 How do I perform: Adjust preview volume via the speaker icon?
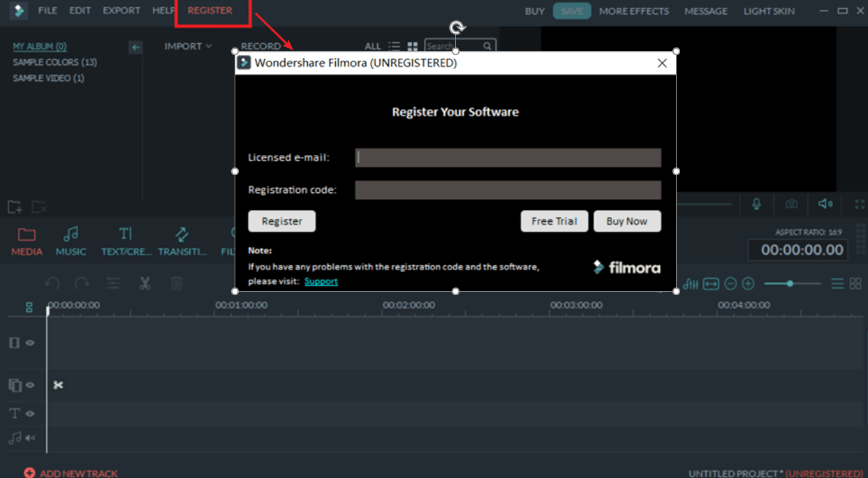[x=825, y=204]
